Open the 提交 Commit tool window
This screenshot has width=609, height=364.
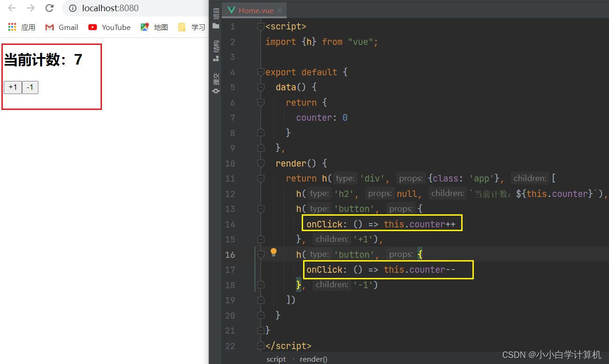tap(216, 83)
